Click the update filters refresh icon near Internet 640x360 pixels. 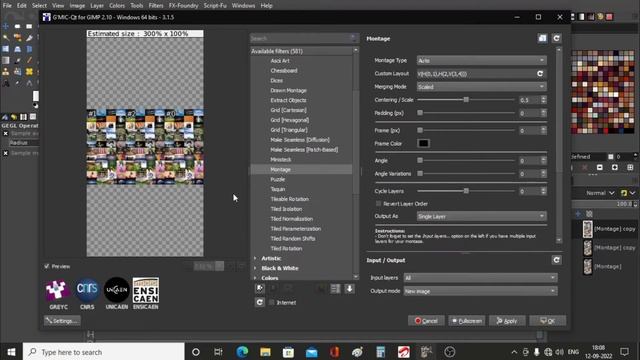260,302
